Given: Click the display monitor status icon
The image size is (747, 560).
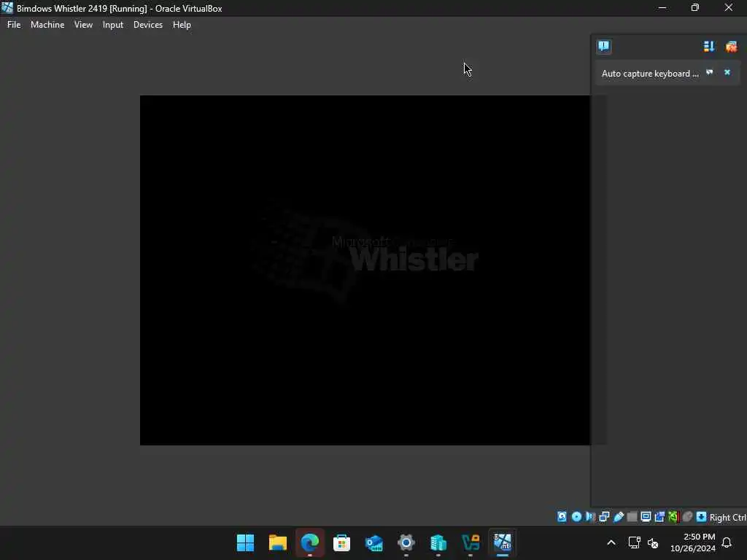Looking at the screenshot, I should [646, 517].
